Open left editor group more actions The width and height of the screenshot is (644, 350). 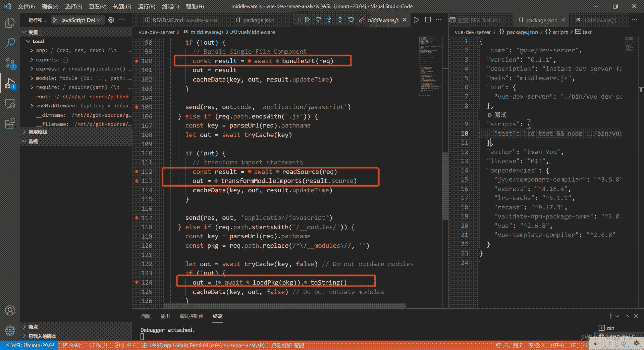438,20
